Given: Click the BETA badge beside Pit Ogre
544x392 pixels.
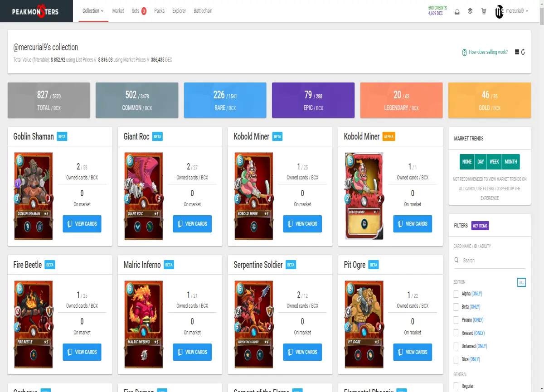Looking at the screenshot, I should tap(374, 265).
